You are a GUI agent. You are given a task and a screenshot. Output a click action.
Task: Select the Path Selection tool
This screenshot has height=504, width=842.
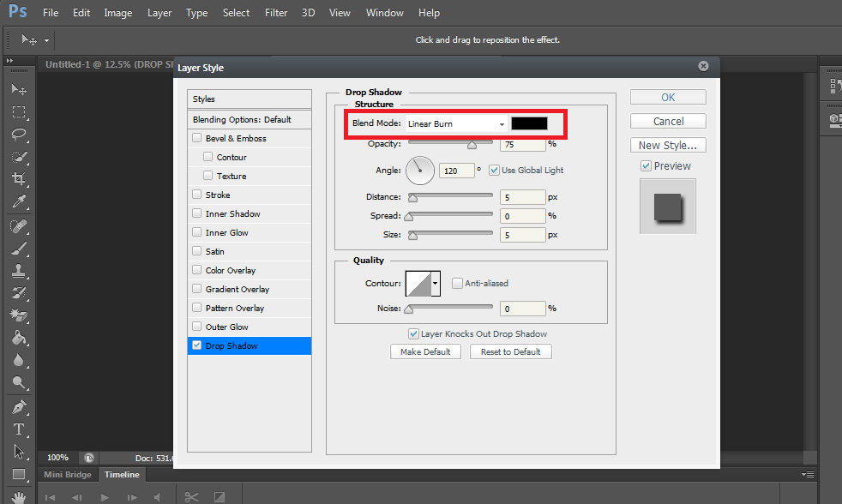tap(19, 452)
